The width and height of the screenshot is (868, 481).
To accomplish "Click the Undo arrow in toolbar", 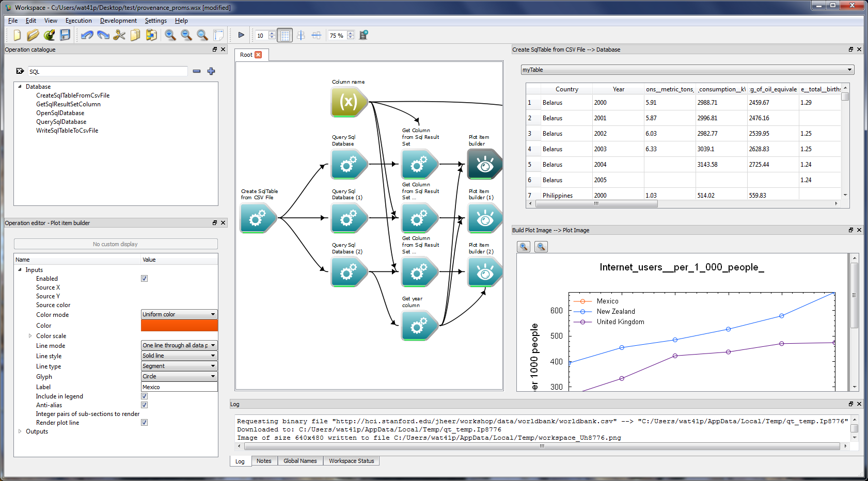I will [x=87, y=35].
